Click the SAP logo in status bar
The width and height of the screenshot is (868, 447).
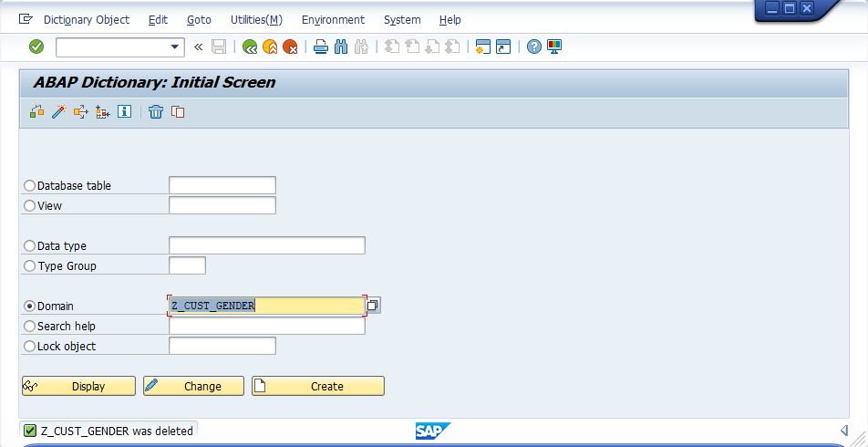point(433,431)
